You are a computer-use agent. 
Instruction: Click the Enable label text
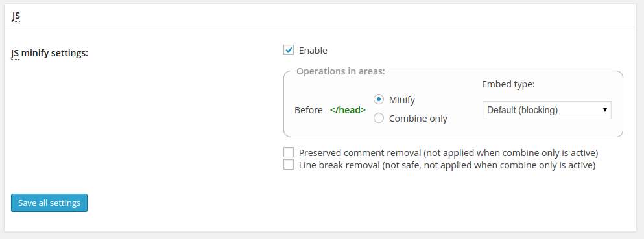(313, 51)
